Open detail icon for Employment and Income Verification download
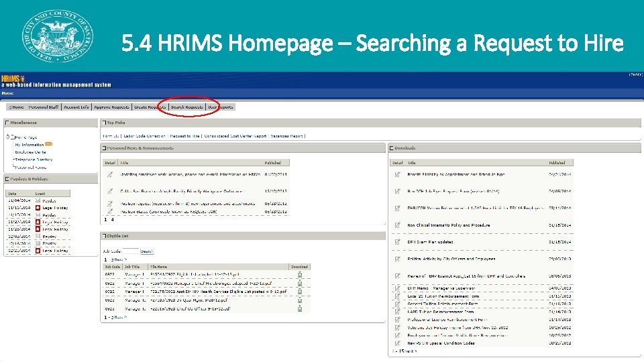Image resolution: width=644 pixels, height=362 pixels. tap(397, 335)
